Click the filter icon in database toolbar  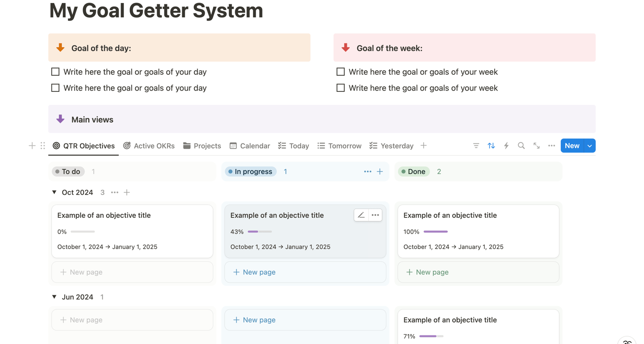[476, 146]
